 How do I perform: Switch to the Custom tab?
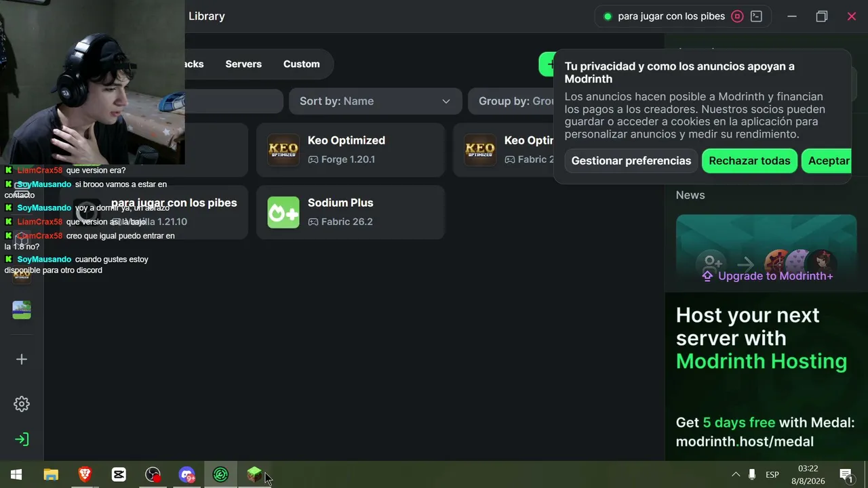point(301,64)
